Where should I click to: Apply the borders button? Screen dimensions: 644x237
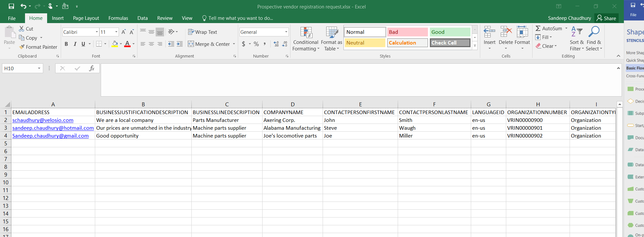point(99,44)
